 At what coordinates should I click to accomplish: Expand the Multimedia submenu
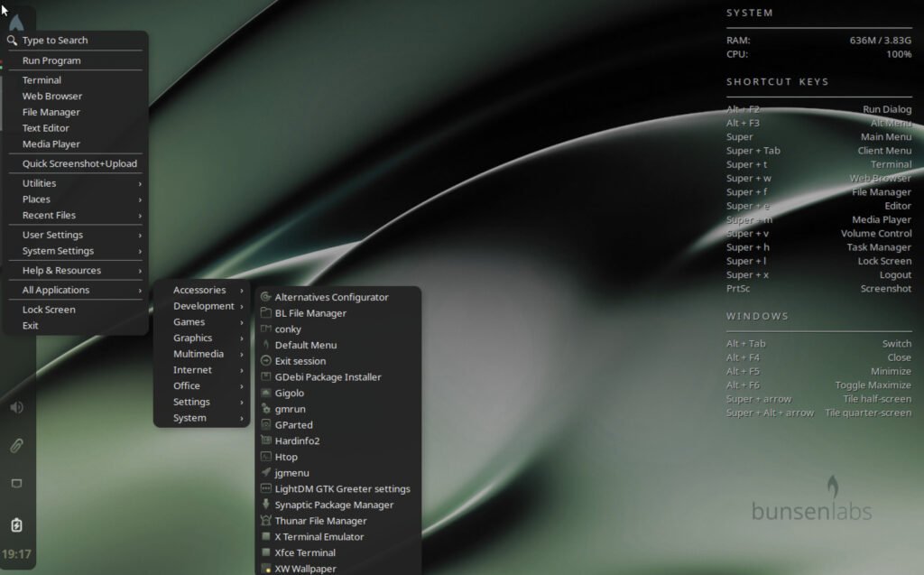pyautogui.click(x=197, y=353)
